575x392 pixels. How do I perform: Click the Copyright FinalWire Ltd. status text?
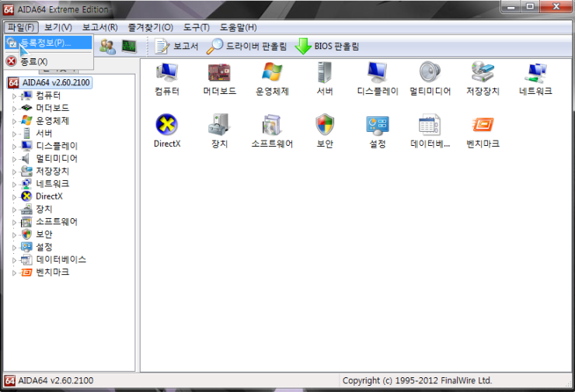tap(417, 380)
